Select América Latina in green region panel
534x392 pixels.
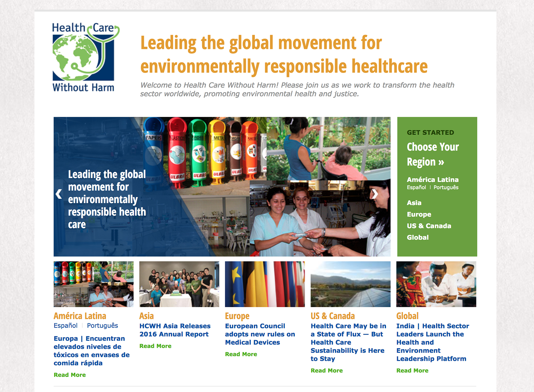click(432, 179)
